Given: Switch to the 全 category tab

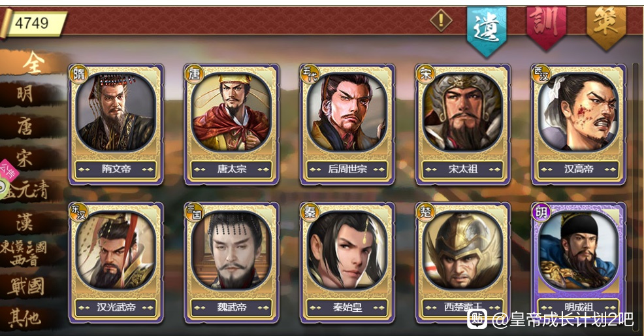Looking at the screenshot, I should 34,64.
